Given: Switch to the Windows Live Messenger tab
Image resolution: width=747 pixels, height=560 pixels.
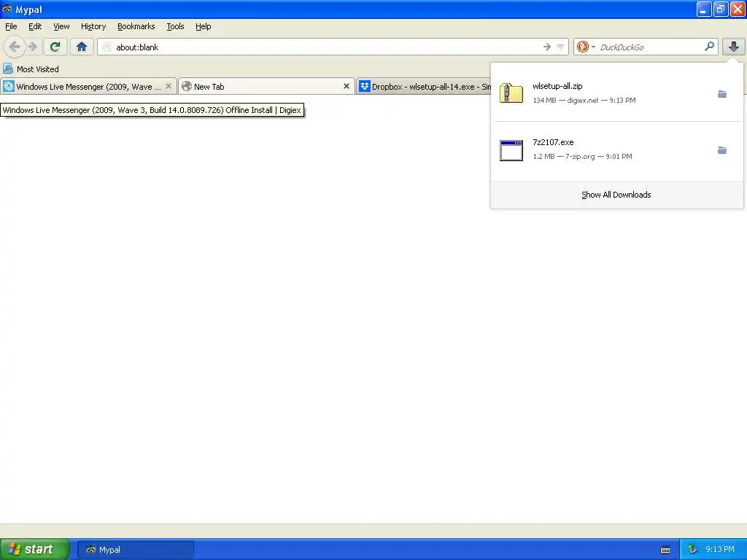Looking at the screenshot, I should pyautogui.click(x=88, y=86).
